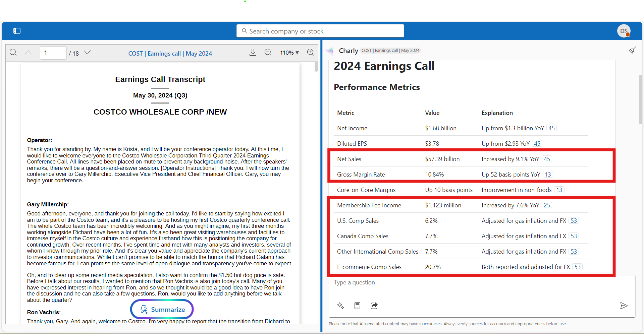Click the chat pane vertical scrollbar
The height and width of the screenshot is (334, 644).
(x=640, y=99)
